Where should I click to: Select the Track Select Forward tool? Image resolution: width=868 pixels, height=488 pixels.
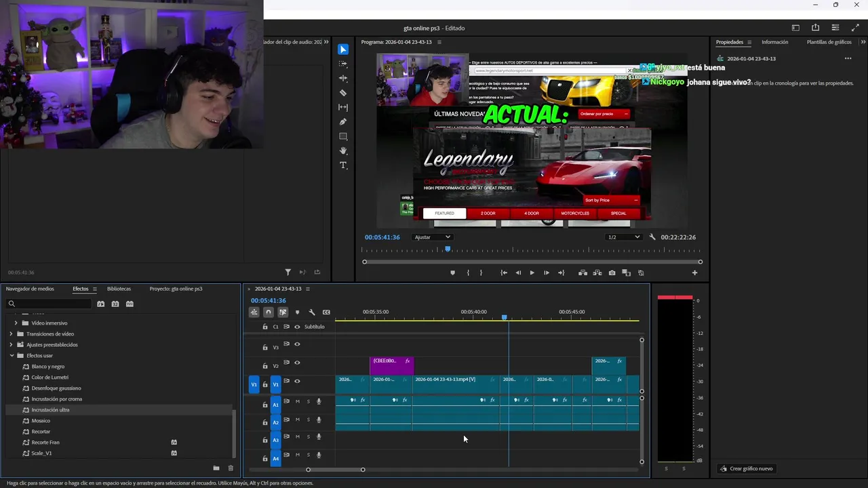343,64
